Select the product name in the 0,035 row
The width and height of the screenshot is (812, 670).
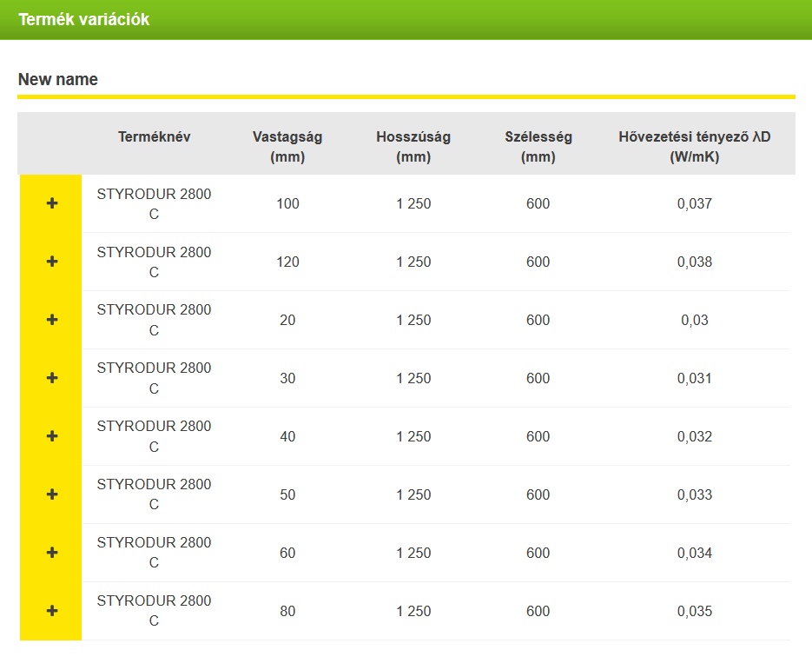tap(154, 610)
